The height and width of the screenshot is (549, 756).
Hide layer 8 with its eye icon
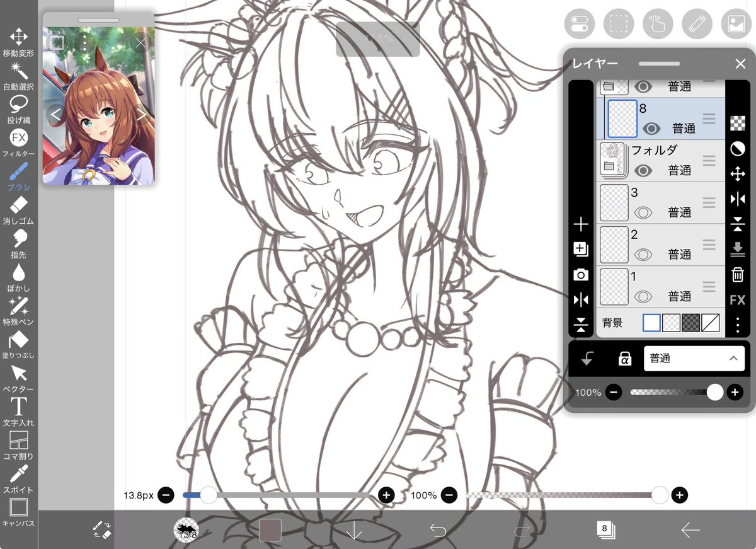[651, 129]
